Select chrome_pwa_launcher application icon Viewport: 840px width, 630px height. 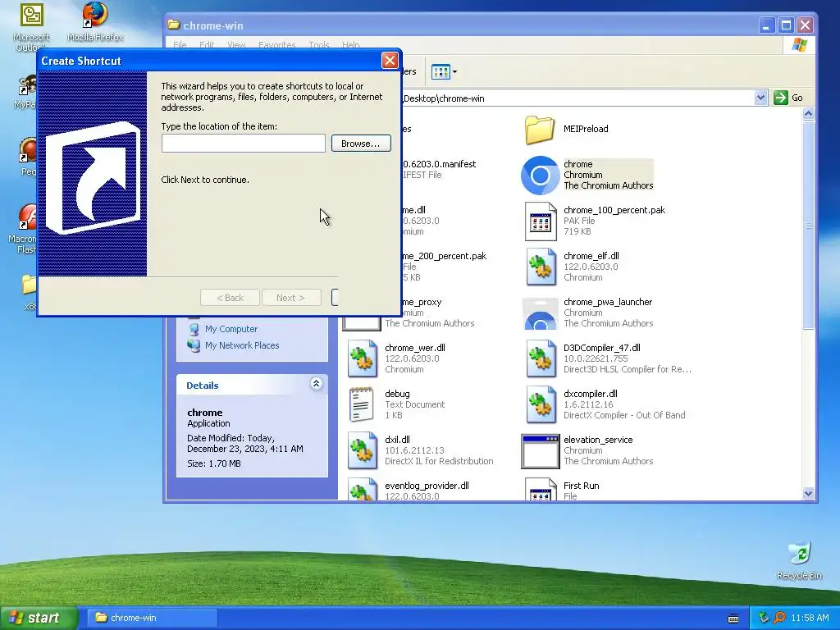click(x=540, y=313)
